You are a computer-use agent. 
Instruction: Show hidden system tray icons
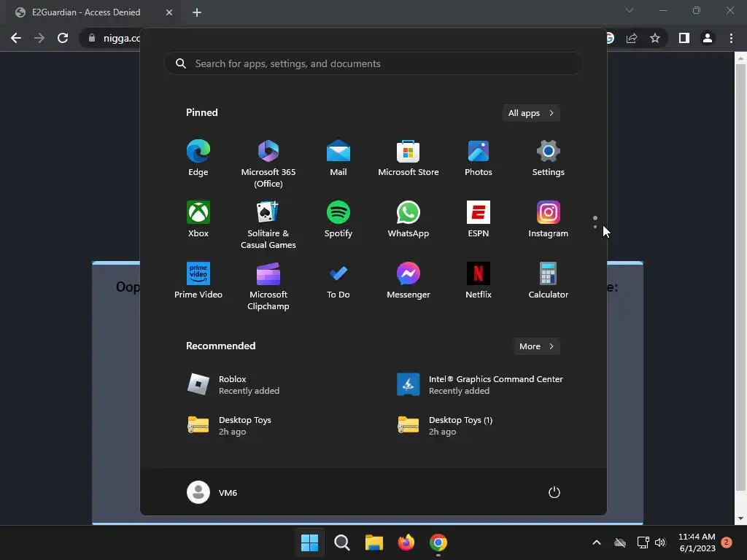click(x=597, y=542)
